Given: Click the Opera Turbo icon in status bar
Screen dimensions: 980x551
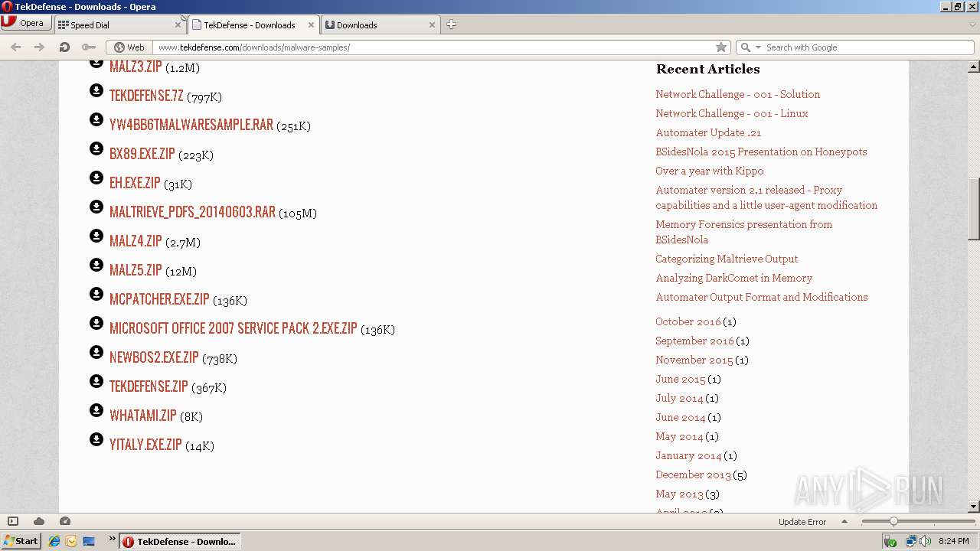Looking at the screenshot, I should pos(65,521).
